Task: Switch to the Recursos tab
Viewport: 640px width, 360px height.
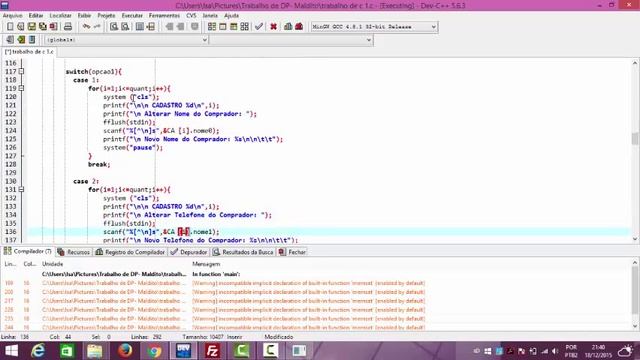Action: pyautogui.click(x=74, y=252)
